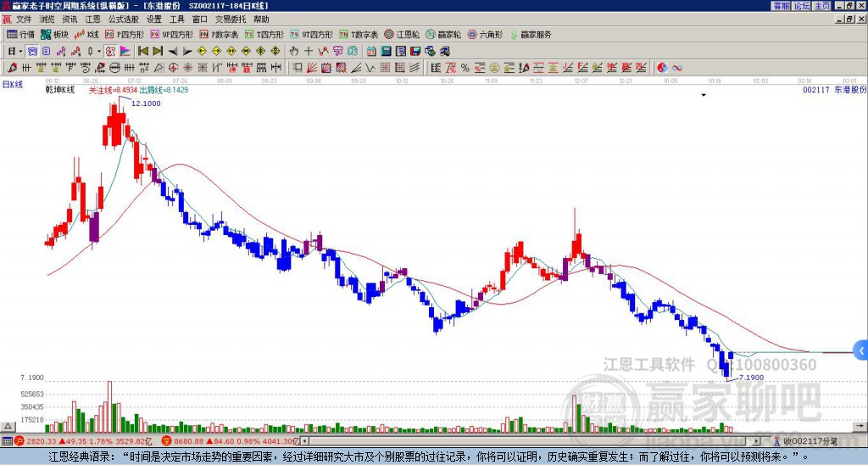Viewport: 868px width, 465px height.
Task: Expand the candlestick style dropdown arrow
Action: tap(99, 52)
